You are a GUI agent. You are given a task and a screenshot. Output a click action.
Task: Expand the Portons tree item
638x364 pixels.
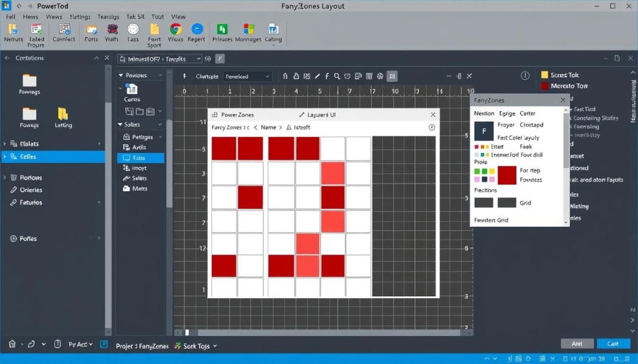click(x=4, y=177)
